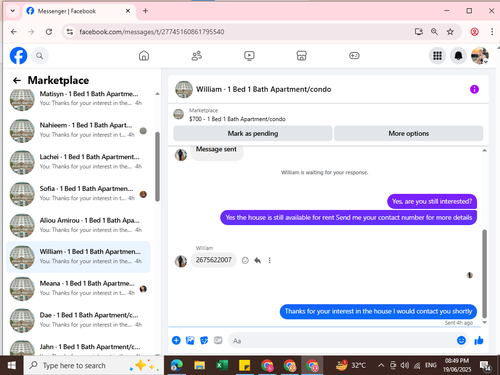Attach a photo using the image icon
The image size is (500, 375).
pyautogui.click(x=190, y=340)
